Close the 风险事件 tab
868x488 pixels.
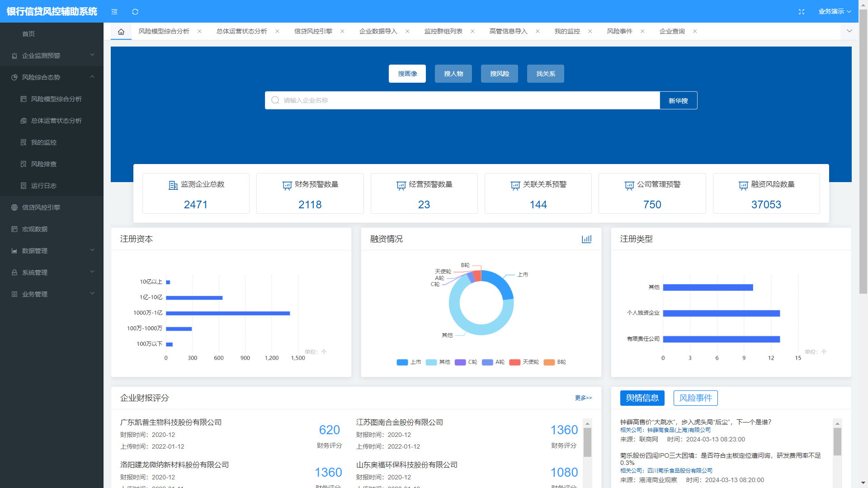pyautogui.click(x=642, y=32)
